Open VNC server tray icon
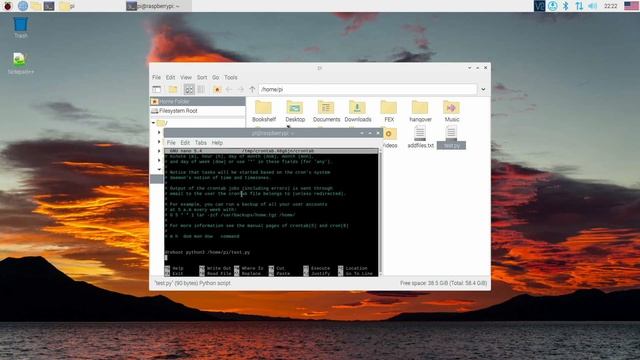Image resolution: width=640 pixels, height=360 pixels. click(x=539, y=6)
